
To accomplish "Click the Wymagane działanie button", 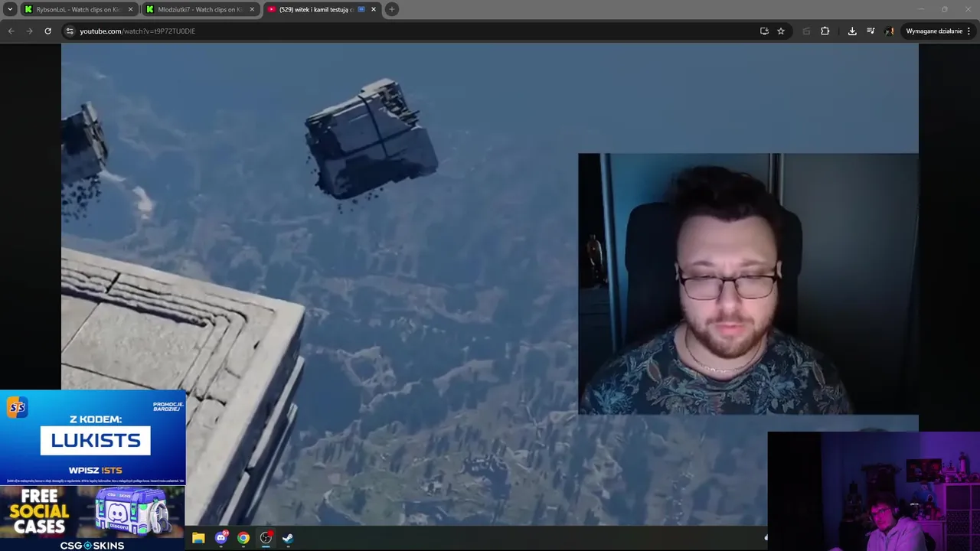I will click(x=933, y=31).
